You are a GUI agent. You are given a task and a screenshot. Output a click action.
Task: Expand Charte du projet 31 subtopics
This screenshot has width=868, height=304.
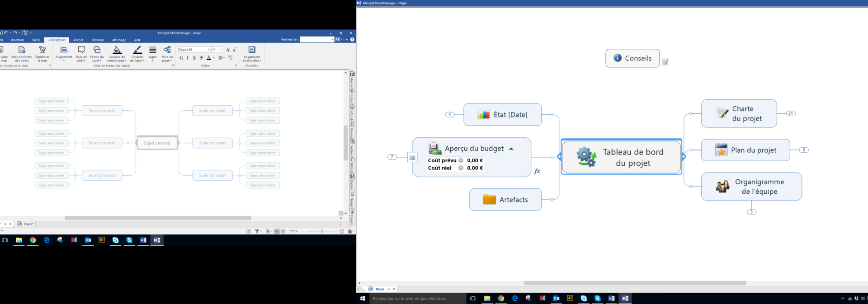point(790,113)
